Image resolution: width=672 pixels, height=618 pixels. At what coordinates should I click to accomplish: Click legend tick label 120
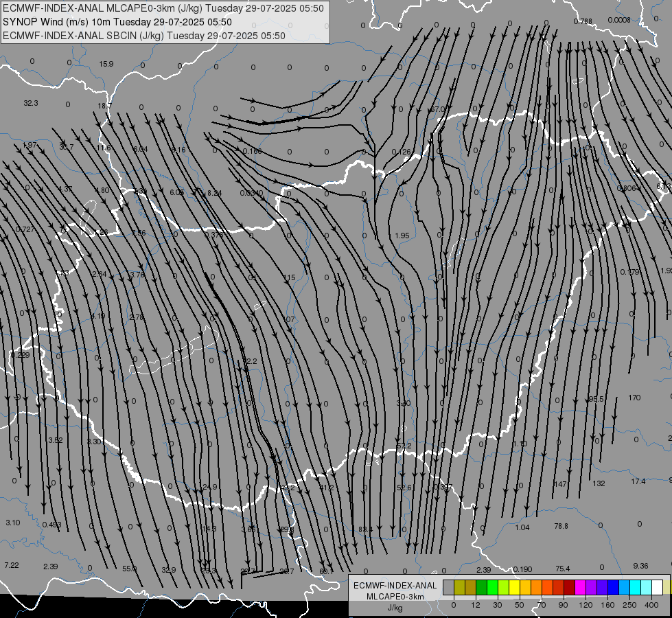(x=586, y=605)
